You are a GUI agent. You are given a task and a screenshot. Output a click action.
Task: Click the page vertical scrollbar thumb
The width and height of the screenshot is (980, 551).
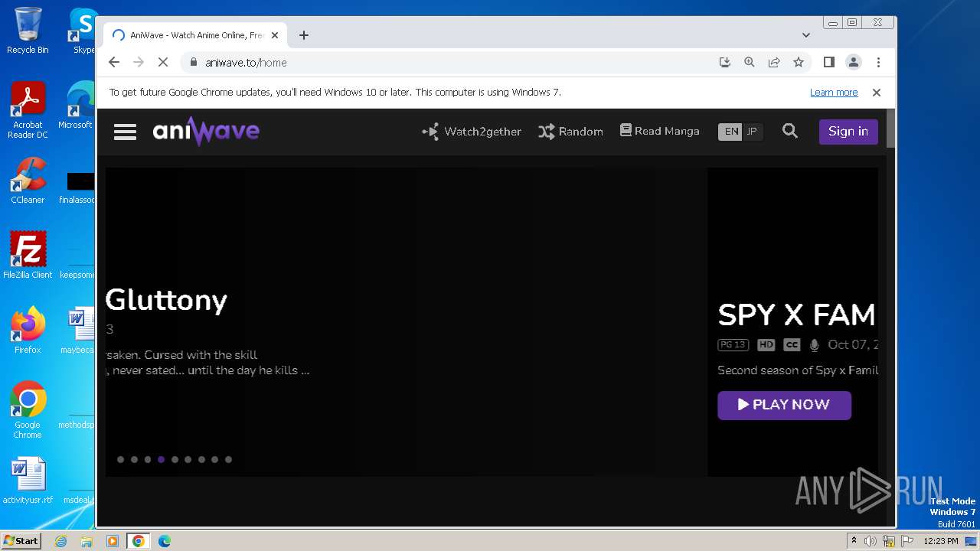point(890,129)
